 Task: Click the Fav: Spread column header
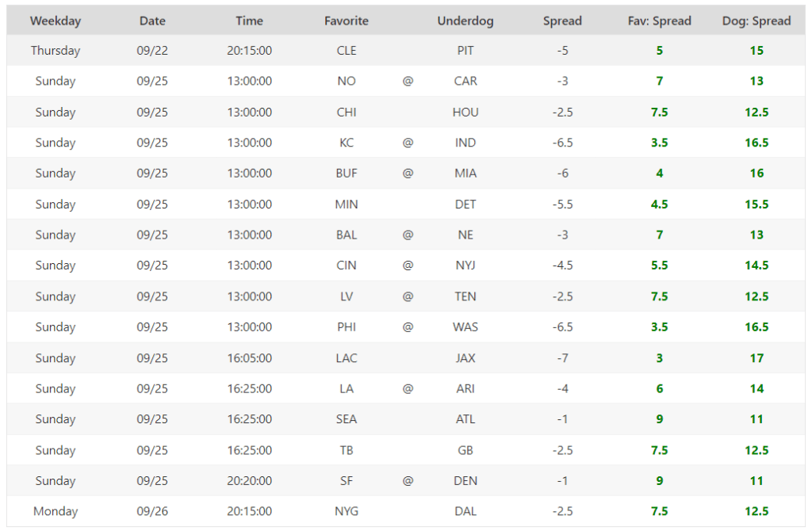click(659, 21)
